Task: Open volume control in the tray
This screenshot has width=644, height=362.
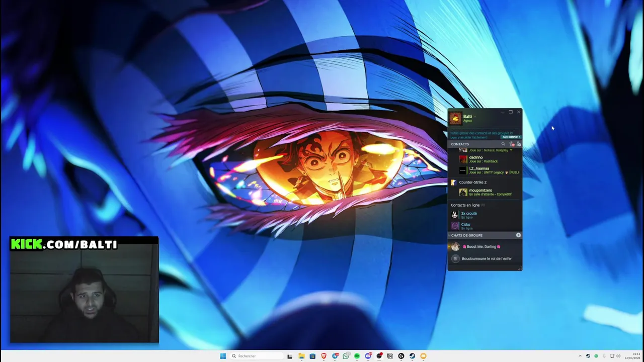Action: [x=618, y=356]
